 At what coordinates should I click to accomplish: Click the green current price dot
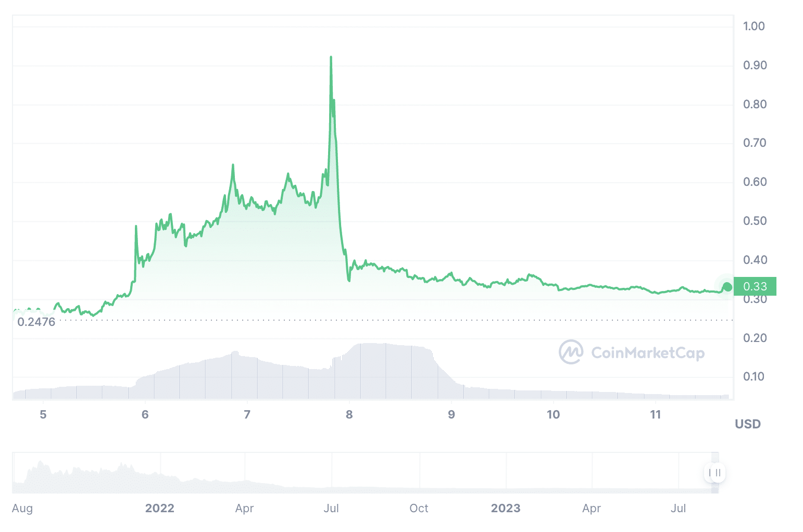point(727,287)
